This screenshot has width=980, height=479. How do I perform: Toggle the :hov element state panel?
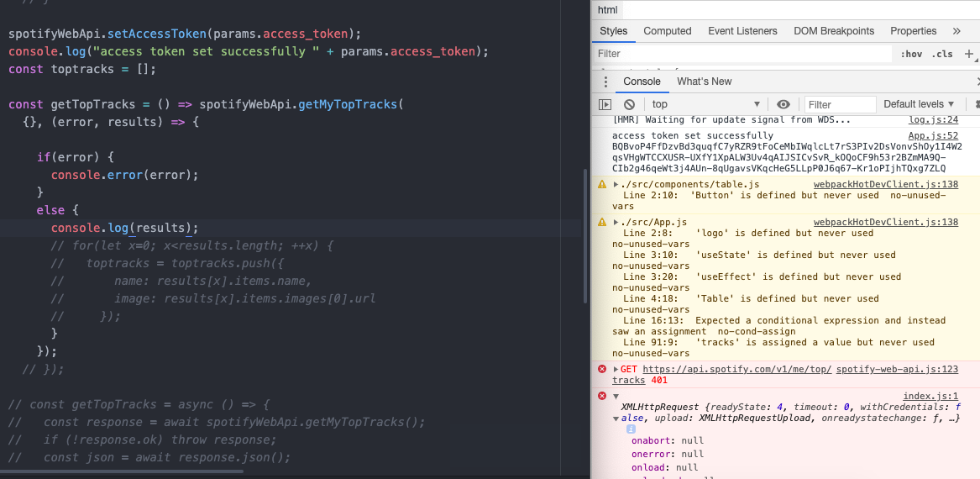911,55
